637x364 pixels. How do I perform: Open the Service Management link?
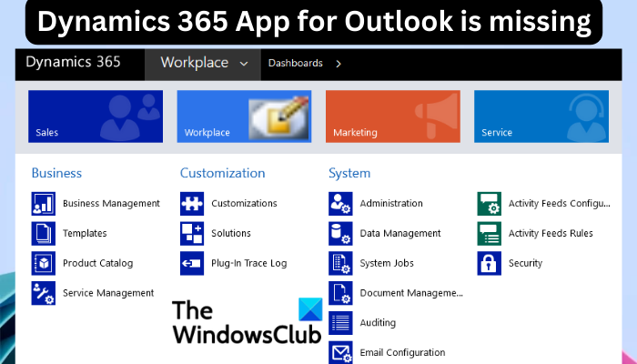click(108, 293)
